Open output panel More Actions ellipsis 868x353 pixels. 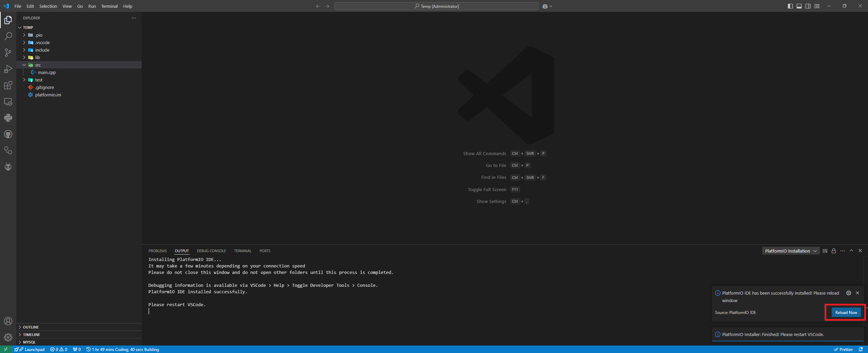tap(843, 251)
